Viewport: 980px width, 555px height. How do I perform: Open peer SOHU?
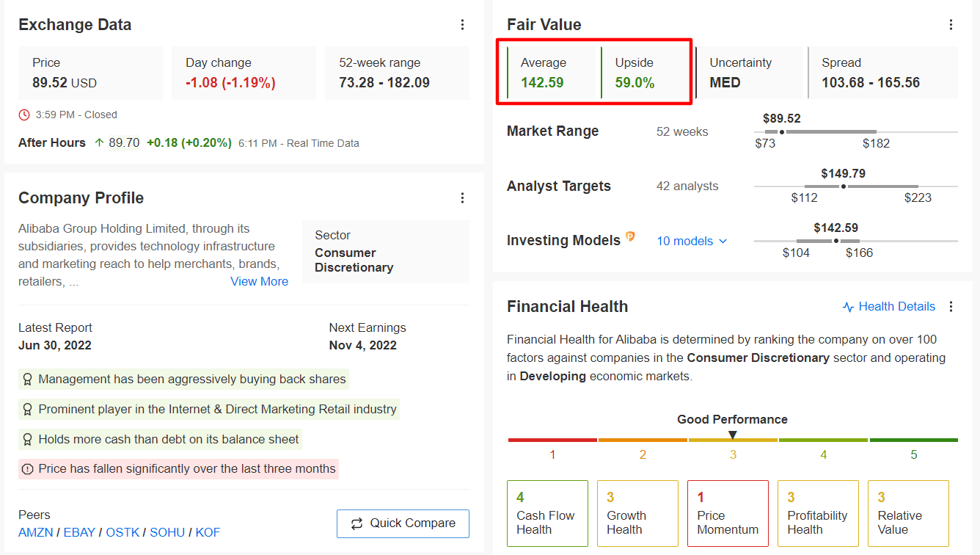tap(167, 532)
